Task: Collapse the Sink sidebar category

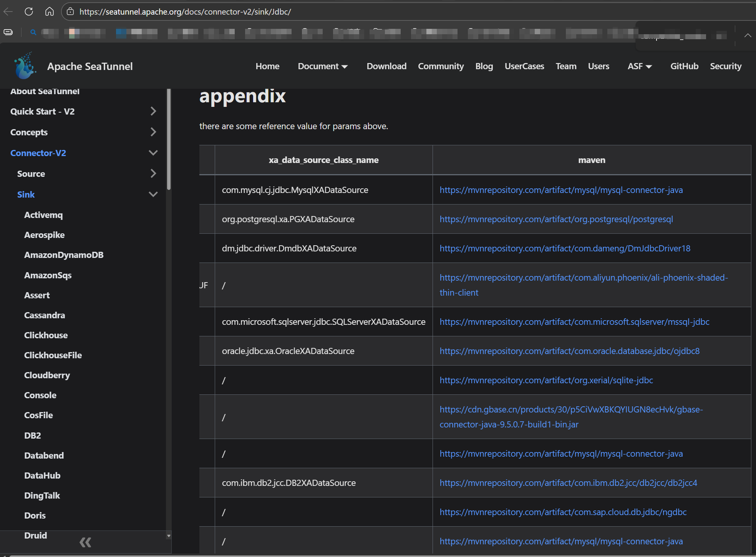Action: tap(153, 195)
